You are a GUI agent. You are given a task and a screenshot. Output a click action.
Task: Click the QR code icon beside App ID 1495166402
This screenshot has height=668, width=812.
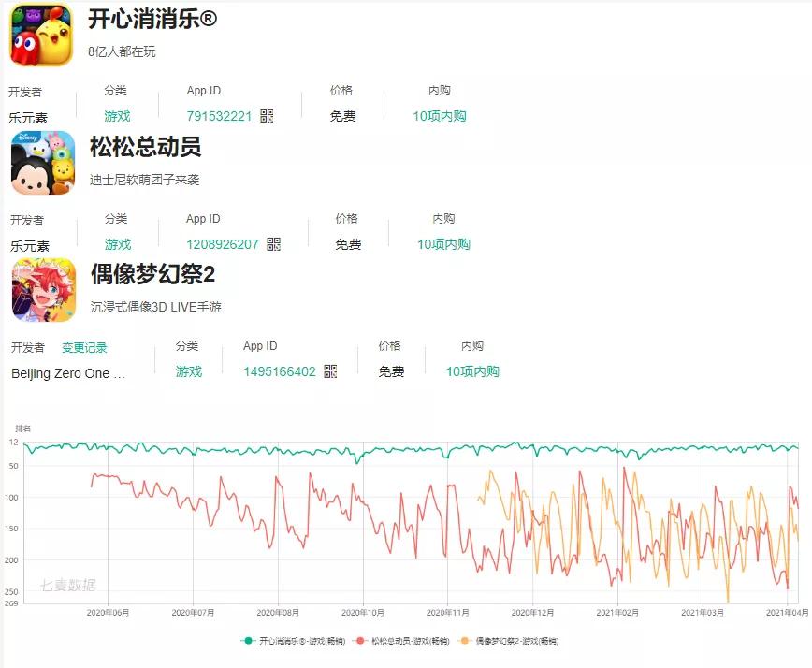(327, 370)
